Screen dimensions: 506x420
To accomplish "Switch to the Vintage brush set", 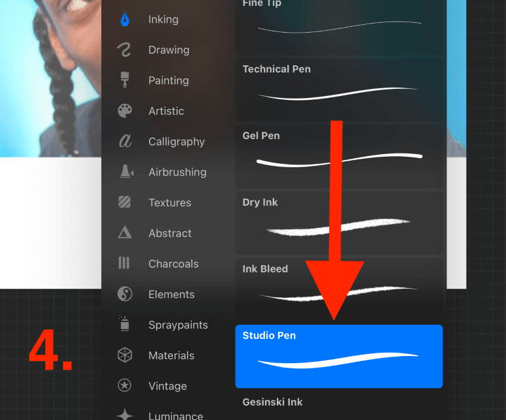I will point(168,386).
